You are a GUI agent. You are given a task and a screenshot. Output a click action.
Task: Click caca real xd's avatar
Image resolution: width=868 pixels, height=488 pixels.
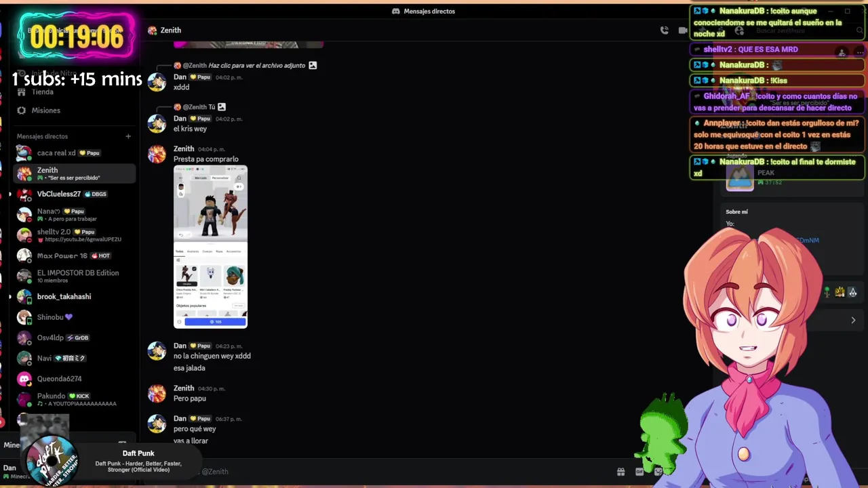[x=24, y=153]
